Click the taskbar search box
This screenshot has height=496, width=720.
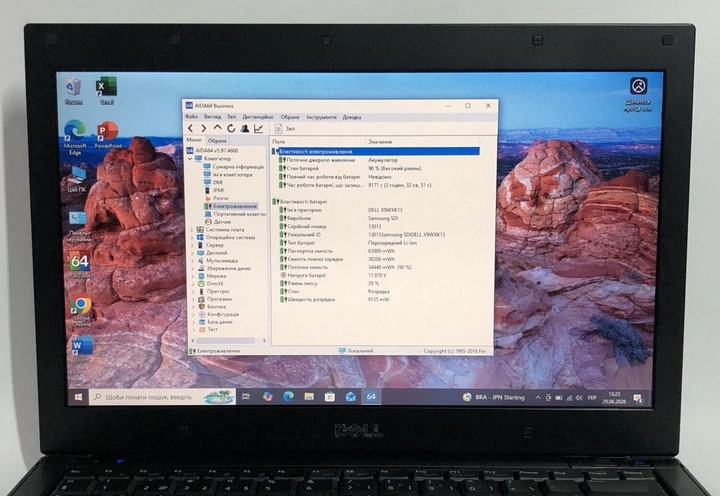pyautogui.click(x=162, y=397)
